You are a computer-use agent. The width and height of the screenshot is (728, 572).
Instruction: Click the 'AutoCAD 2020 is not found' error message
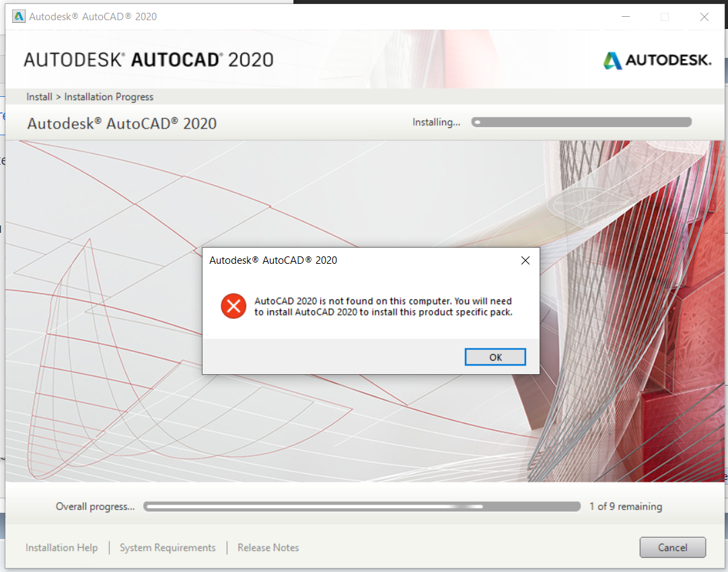(x=383, y=306)
